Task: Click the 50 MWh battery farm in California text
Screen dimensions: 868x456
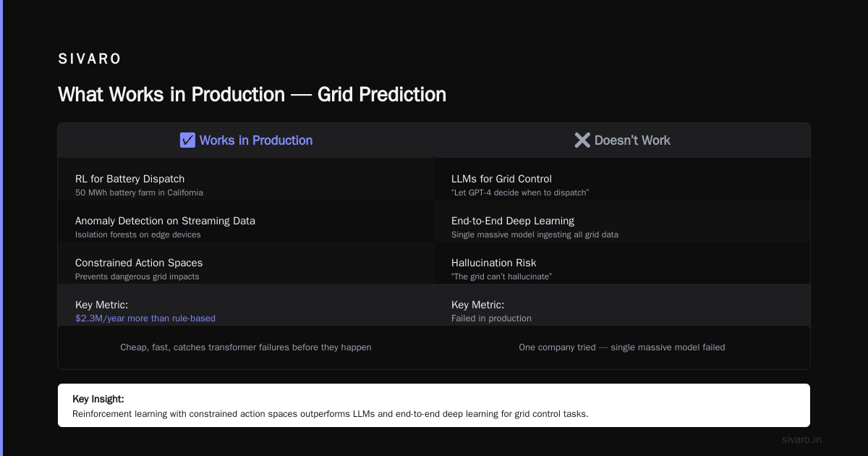Action: coord(139,193)
